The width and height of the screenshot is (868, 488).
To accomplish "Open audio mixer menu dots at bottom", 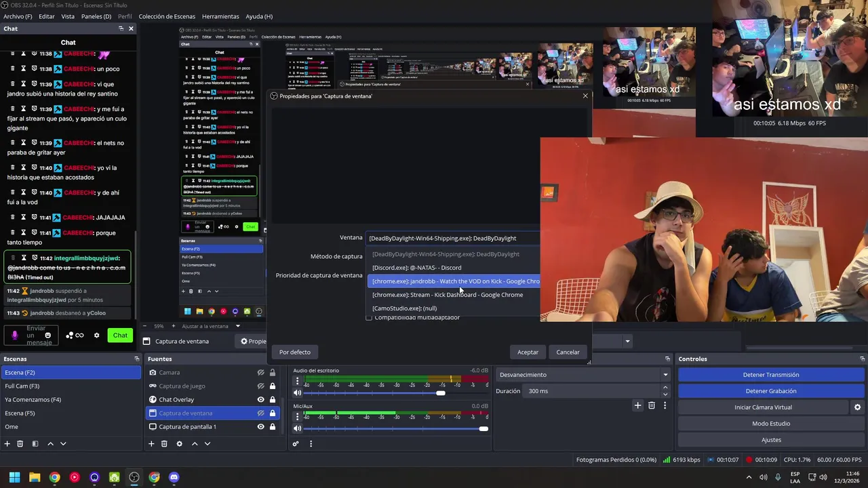I will tap(311, 444).
